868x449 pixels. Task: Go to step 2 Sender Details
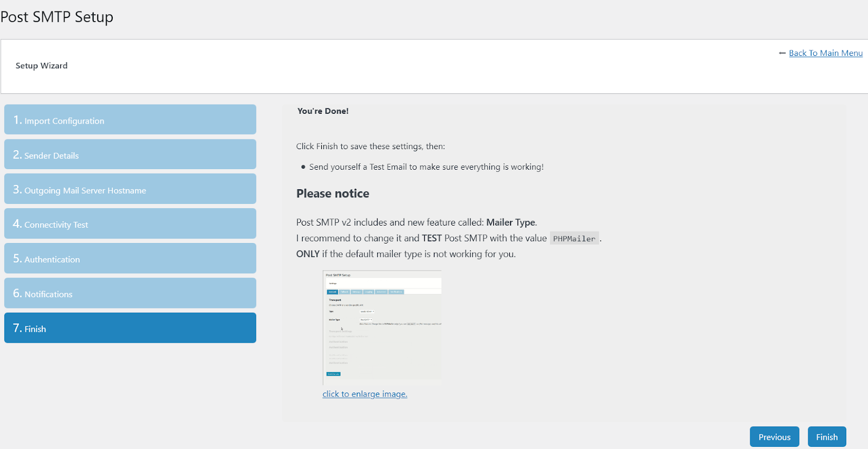(x=130, y=154)
